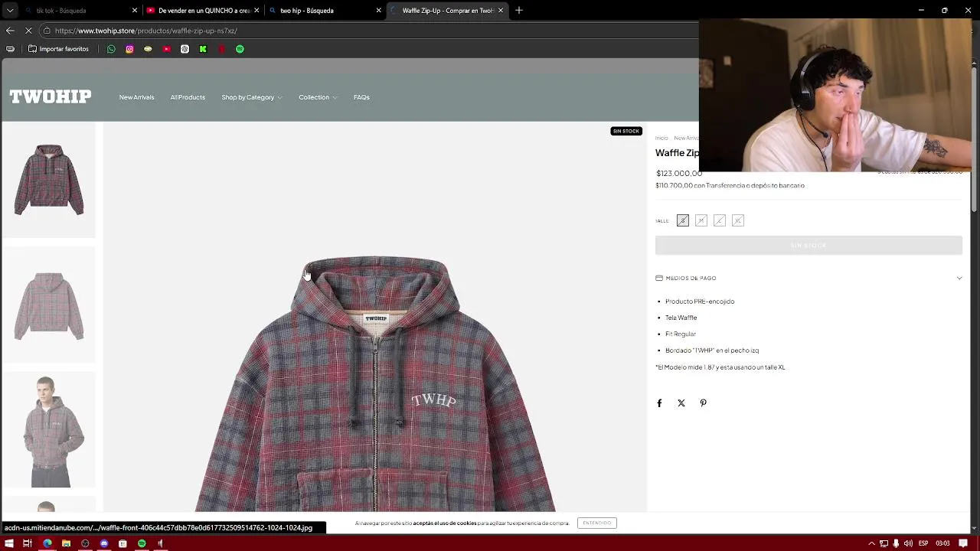This screenshot has width=980, height=551.
Task: Open the Windows Start menu
Action: (8, 543)
